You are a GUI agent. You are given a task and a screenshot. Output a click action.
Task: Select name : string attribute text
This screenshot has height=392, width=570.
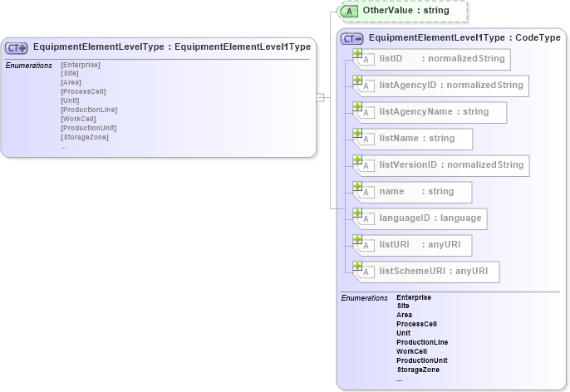pyautogui.click(x=416, y=191)
